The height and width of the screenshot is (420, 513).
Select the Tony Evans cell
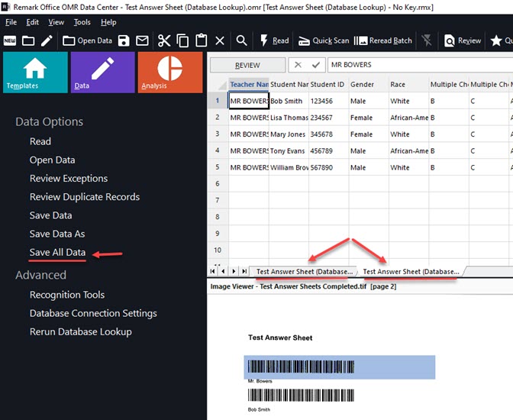pyautogui.click(x=289, y=151)
